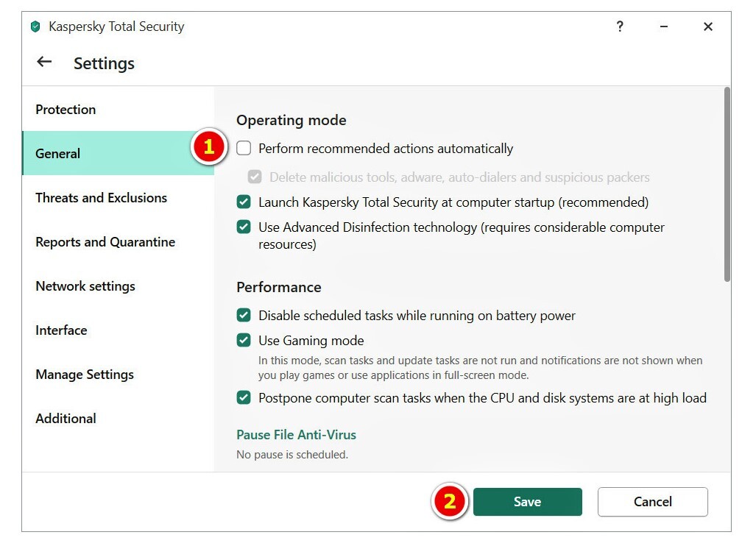Open Threats and Exclusions section

pos(118,198)
